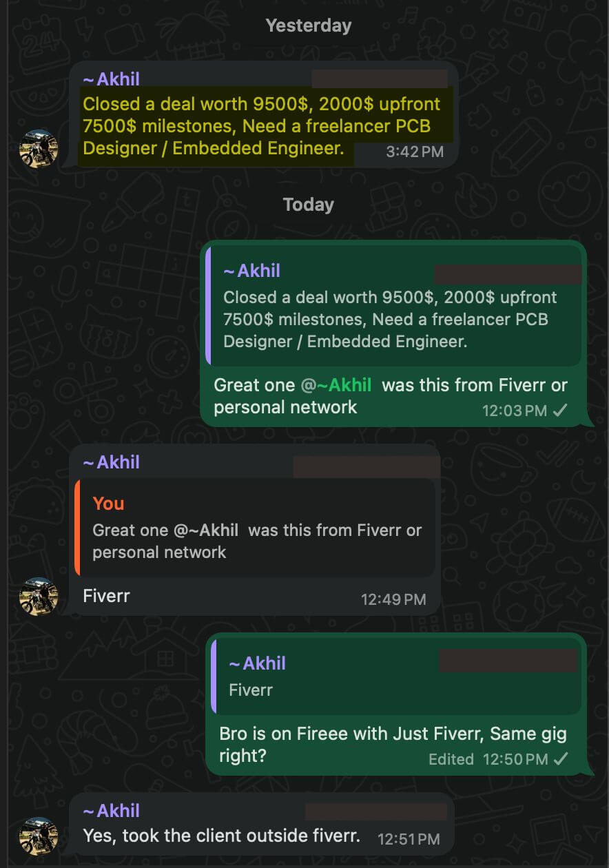Click the 3:42 PM timestamp
The width and height of the screenshot is (609, 868).
pos(415,152)
